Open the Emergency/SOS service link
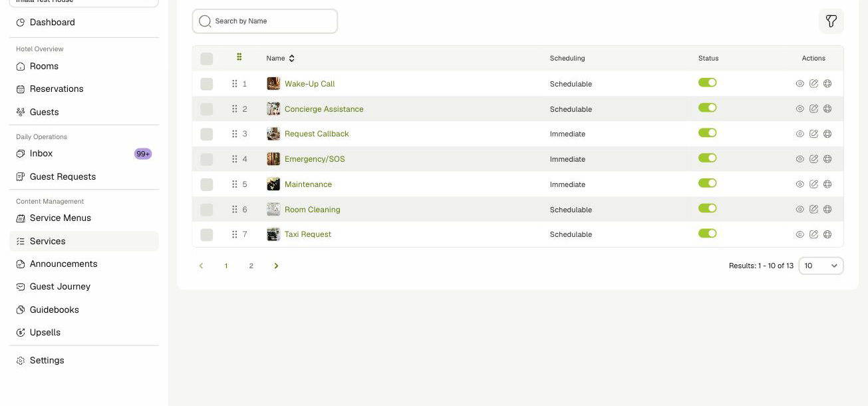Viewport: 868px width, 406px height. 315,159
